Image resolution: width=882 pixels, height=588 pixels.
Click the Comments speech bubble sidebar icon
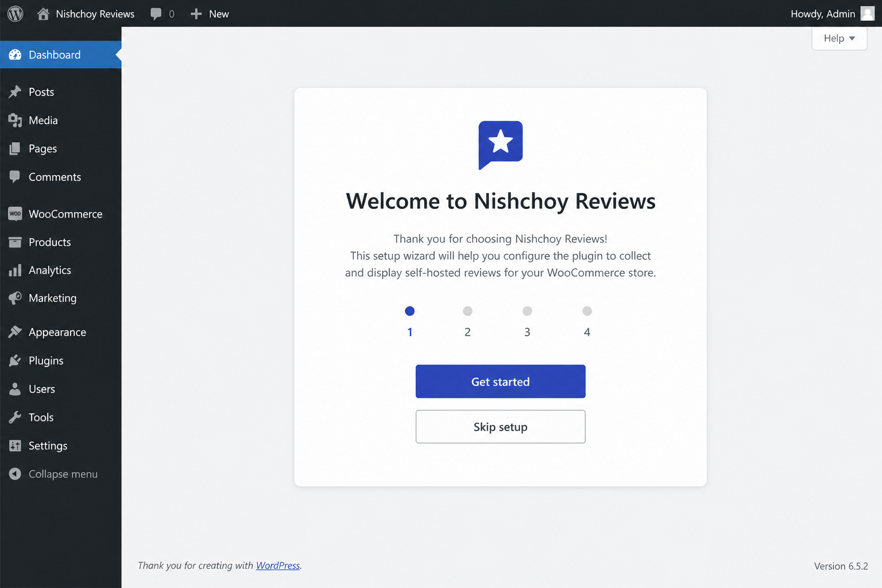click(x=15, y=177)
